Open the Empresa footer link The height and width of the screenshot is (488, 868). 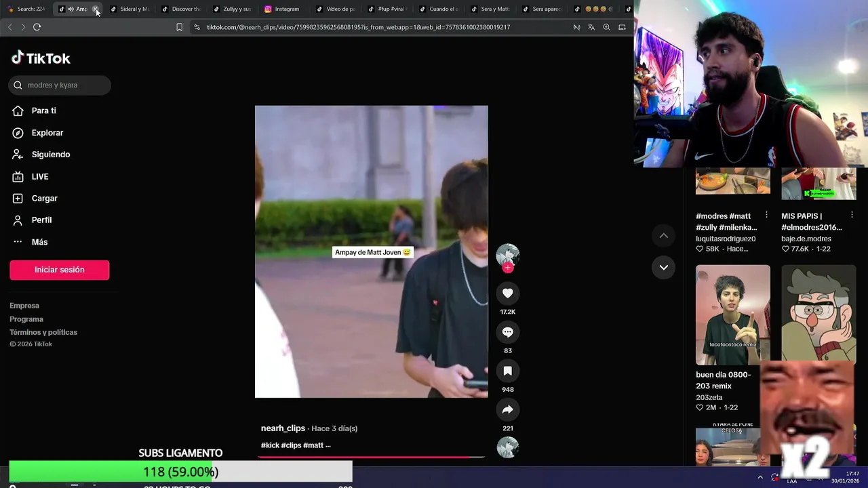tap(24, 306)
